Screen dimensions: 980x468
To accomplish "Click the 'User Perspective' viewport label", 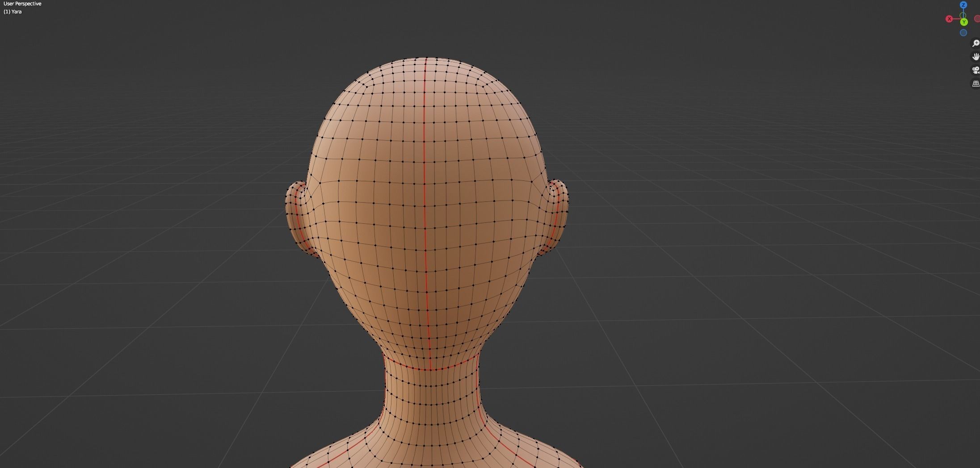I will tap(22, 4).
